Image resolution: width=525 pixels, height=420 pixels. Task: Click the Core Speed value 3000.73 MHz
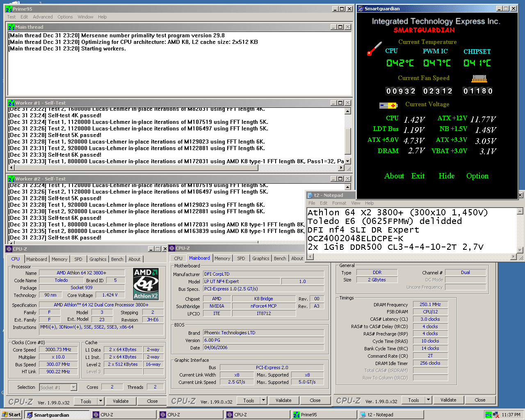pyautogui.click(x=58, y=349)
